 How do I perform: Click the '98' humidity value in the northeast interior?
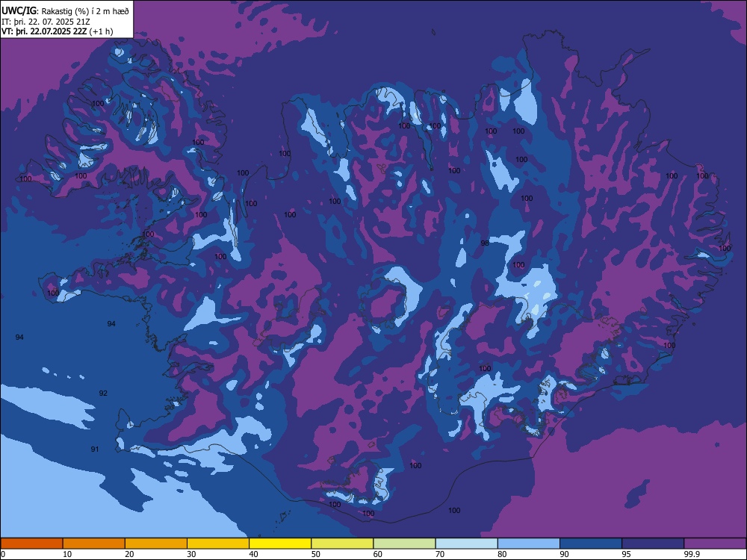click(485, 243)
